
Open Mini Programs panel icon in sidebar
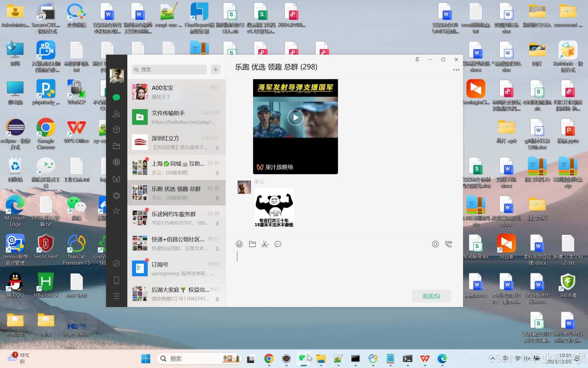tap(116, 264)
